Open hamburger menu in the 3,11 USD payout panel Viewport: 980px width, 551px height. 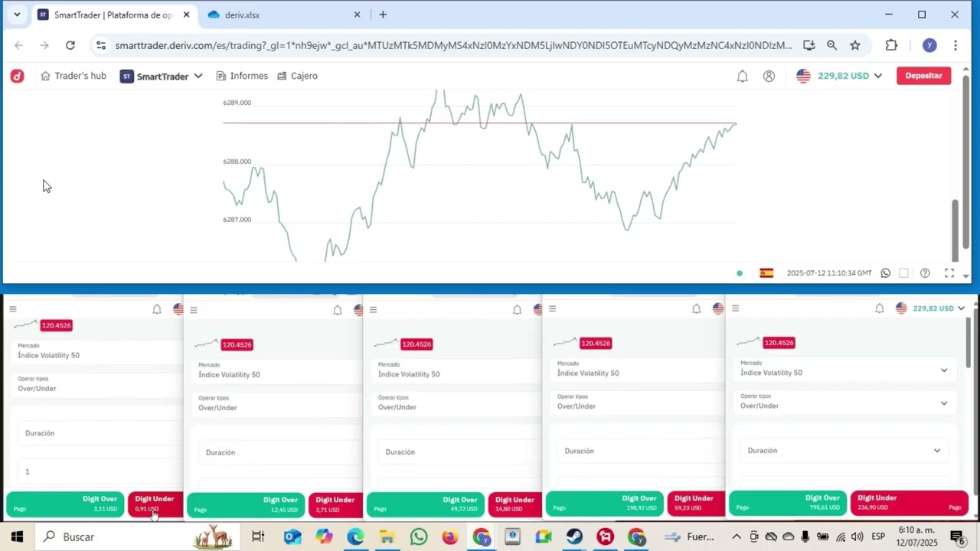coord(12,309)
